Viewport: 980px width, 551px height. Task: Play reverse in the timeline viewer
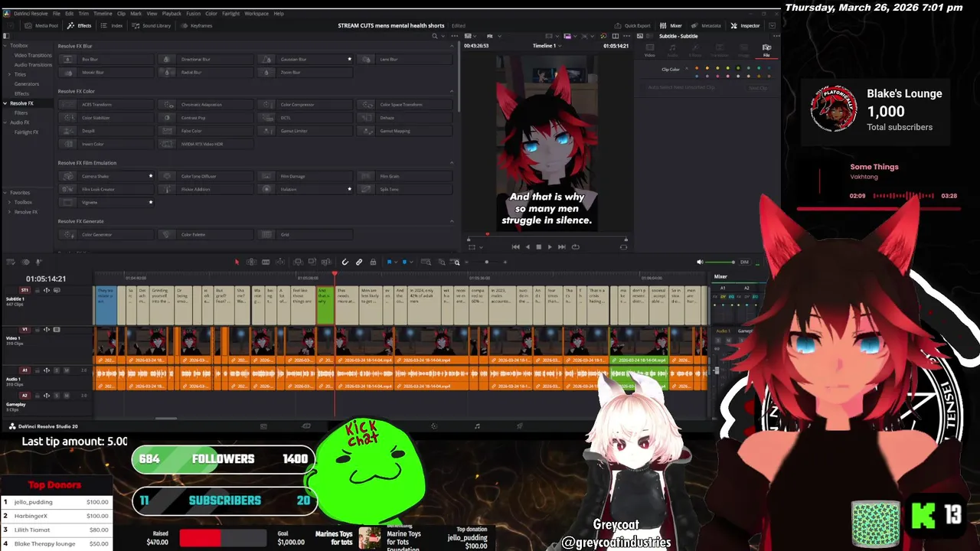pyautogui.click(x=528, y=246)
